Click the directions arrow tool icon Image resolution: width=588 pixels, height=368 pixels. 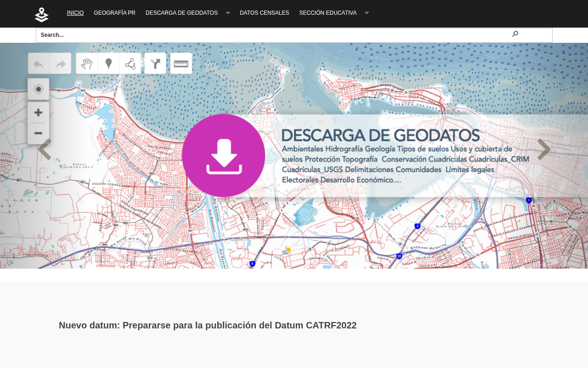pyautogui.click(x=155, y=63)
